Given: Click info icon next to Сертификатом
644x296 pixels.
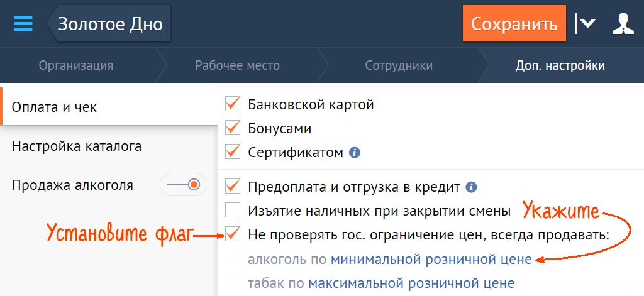Looking at the screenshot, I should (355, 152).
